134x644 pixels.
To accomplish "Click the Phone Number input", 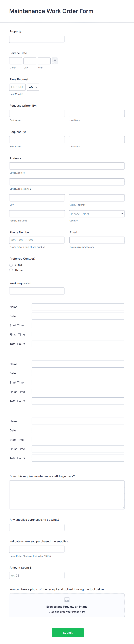I will coord(37,240).
